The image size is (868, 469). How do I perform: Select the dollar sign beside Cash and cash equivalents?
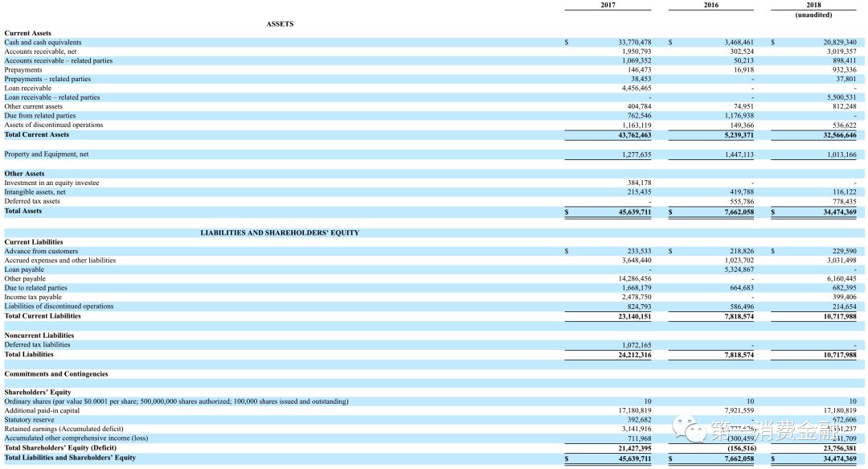tap(567, 42)
